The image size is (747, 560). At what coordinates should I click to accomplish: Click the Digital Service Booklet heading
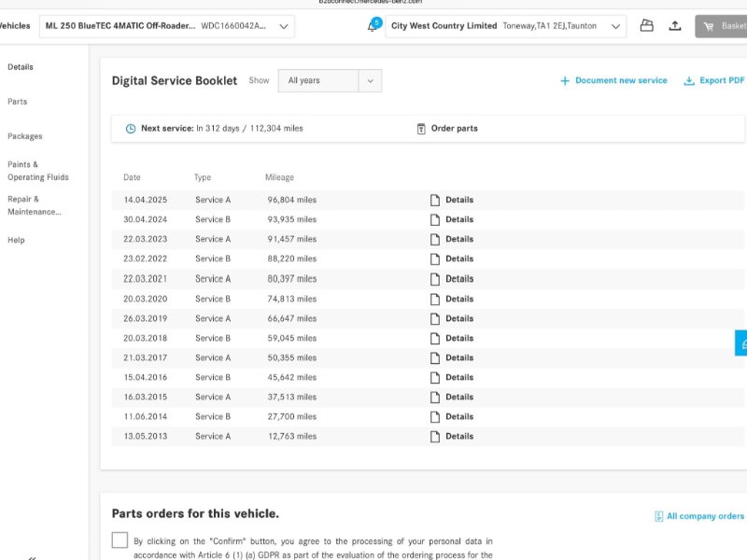click(175, 81)
